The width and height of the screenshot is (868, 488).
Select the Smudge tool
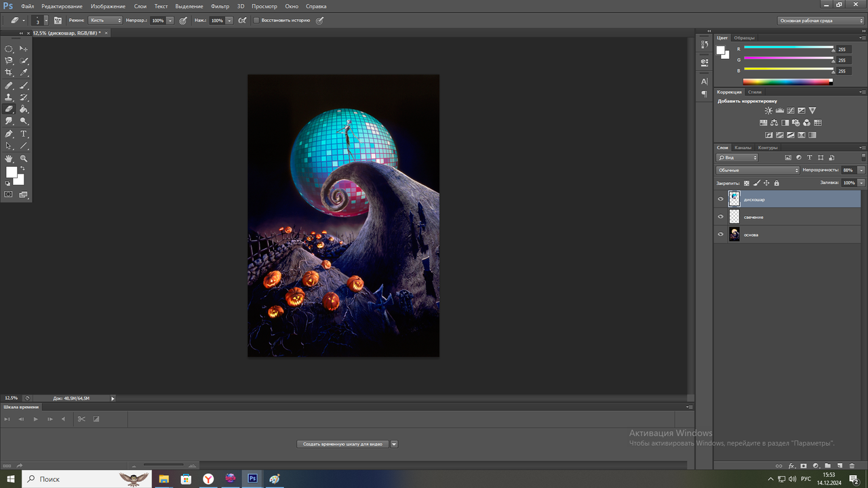point(9,121)
